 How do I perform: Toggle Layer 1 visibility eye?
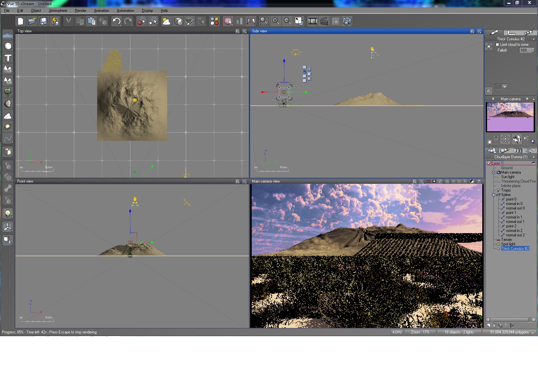(x=534, y=163)
